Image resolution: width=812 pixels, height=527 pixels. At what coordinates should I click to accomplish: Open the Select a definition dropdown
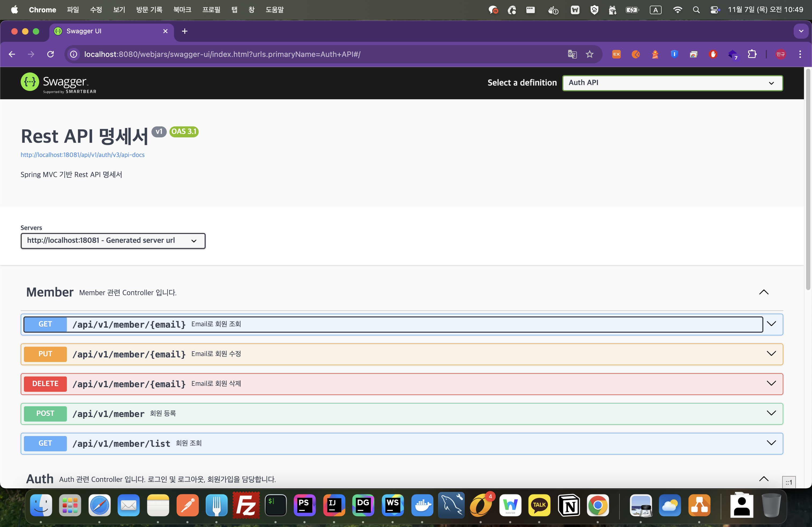pyautogui.click(x=672, y=83)
